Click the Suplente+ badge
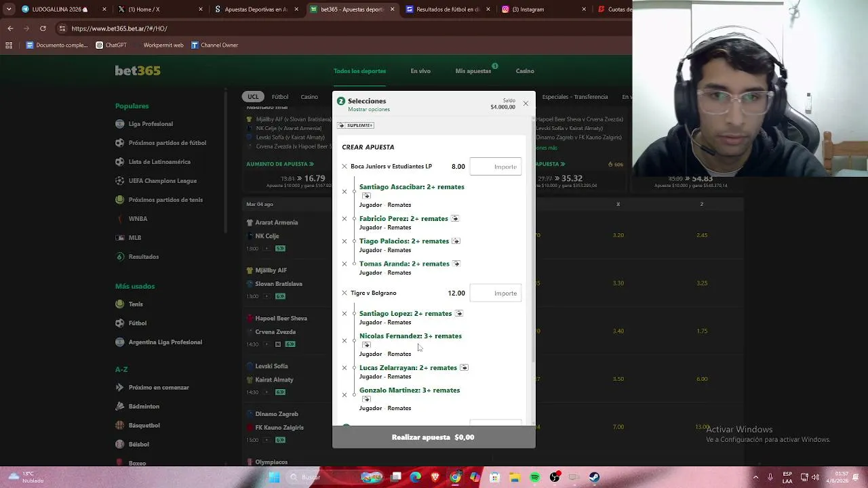868x488 pixels. pos(355,125)
